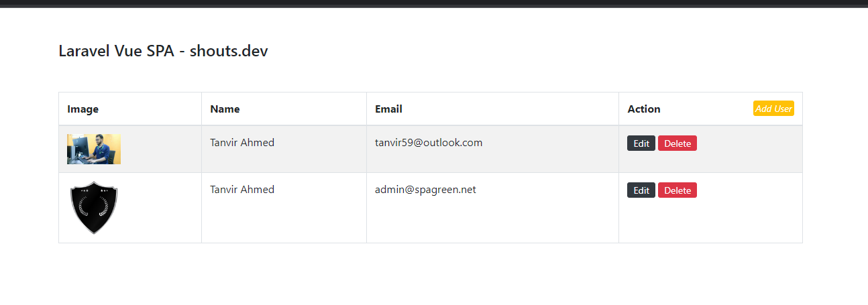Select the Name column header
This screenshot has height=305, width=868.
[x=225, y=109]
